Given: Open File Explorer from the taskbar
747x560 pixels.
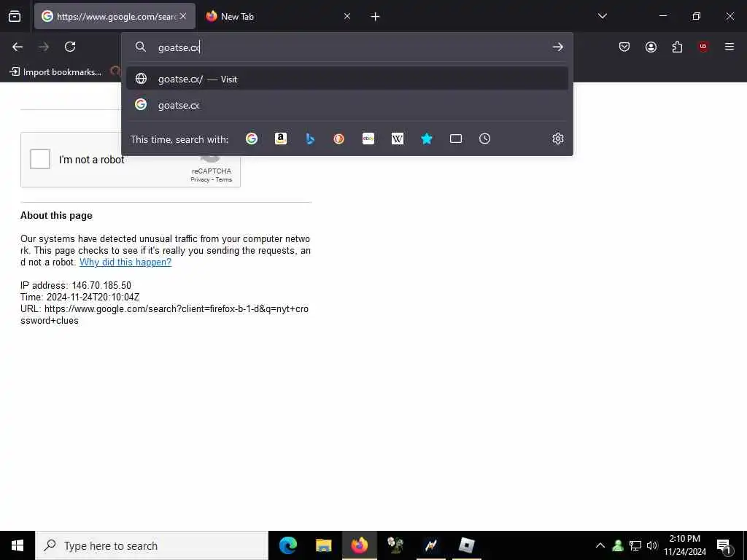Looking at the screenshot, I should coord(323,545).
